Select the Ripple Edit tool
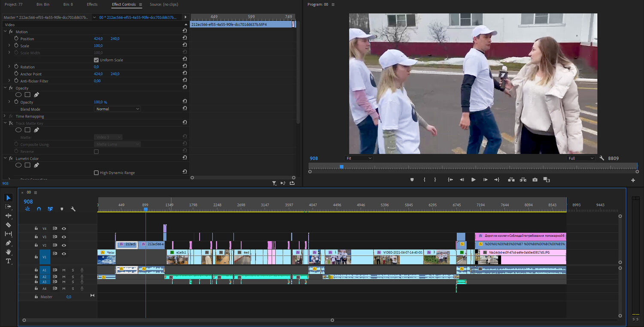 point(8,216)
